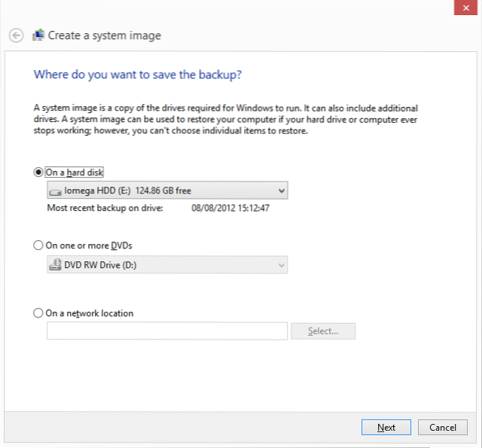Click the arrow on the hard disk dropdown
The height and width of the screenshot is (448, 482).
[281, 191]
